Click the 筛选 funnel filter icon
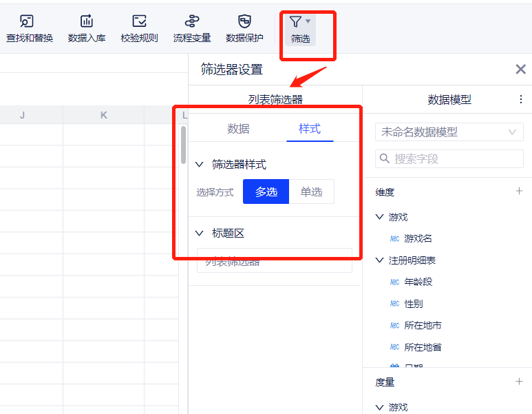 click(x=296, y=21)
